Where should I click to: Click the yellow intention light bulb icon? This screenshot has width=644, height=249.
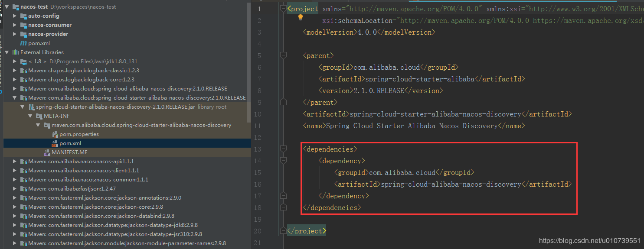(301, 18)
